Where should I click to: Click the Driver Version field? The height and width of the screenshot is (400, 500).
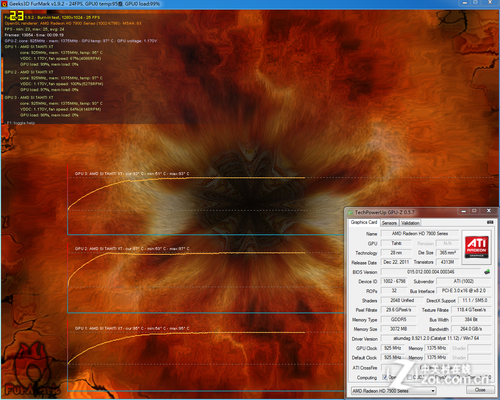(436, 338)
